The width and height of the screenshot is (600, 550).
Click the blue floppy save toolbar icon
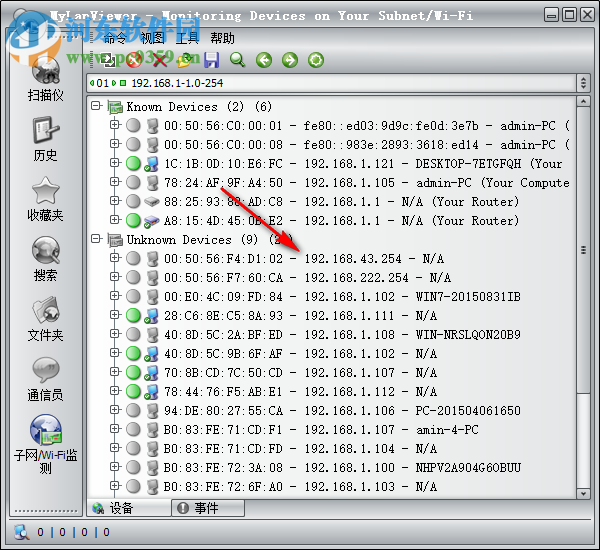(x=212, y=60)
